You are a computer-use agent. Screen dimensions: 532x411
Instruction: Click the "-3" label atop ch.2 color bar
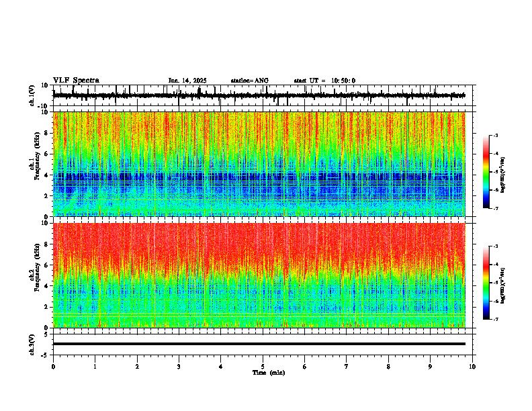point(496,246)
